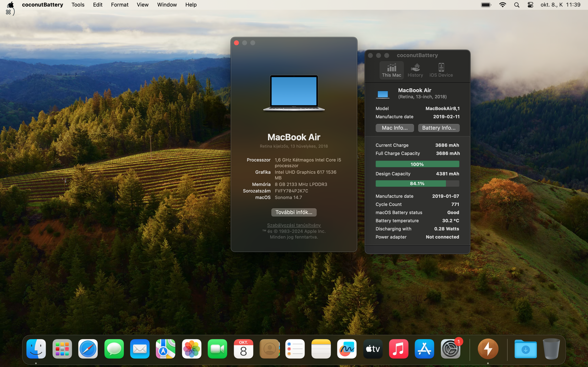Click the coconutBattery menu bar title
The image size is (588, 367).
tap(43, 5)
